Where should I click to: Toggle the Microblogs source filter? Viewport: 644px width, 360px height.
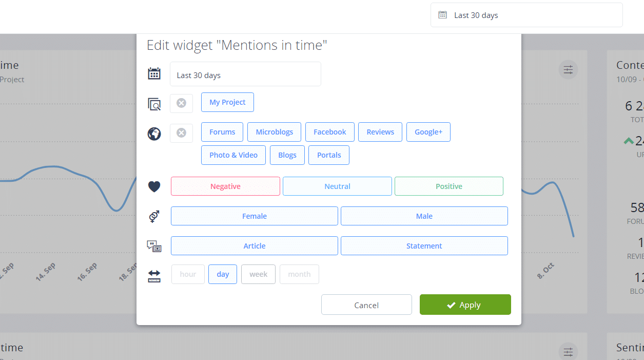coord(274,132)
